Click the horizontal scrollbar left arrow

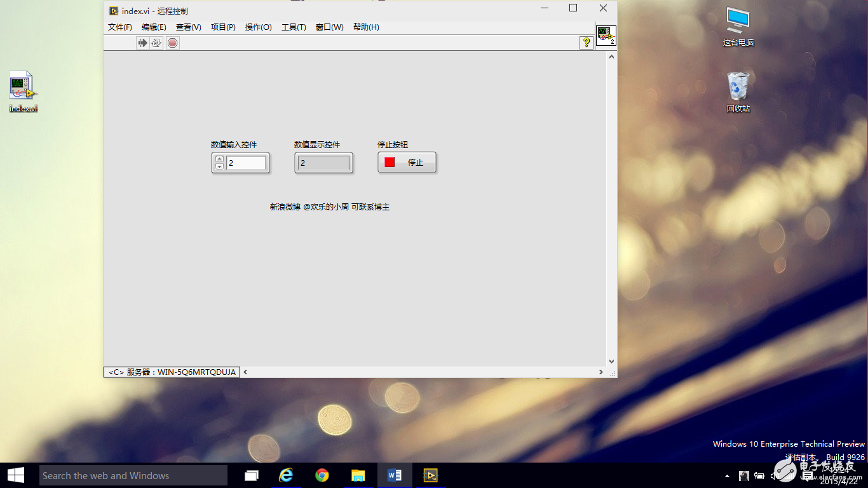pos(245,372)
